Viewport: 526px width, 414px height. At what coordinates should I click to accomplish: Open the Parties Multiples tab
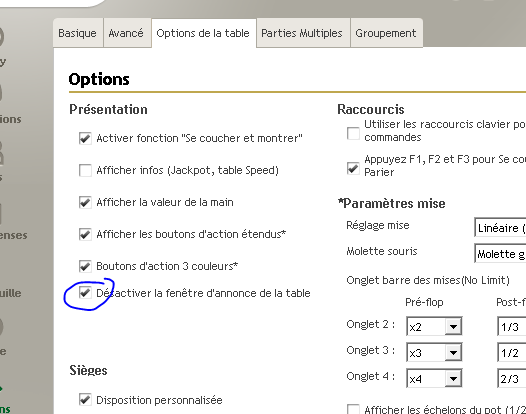pyautogui.click(x=303, y=33)
